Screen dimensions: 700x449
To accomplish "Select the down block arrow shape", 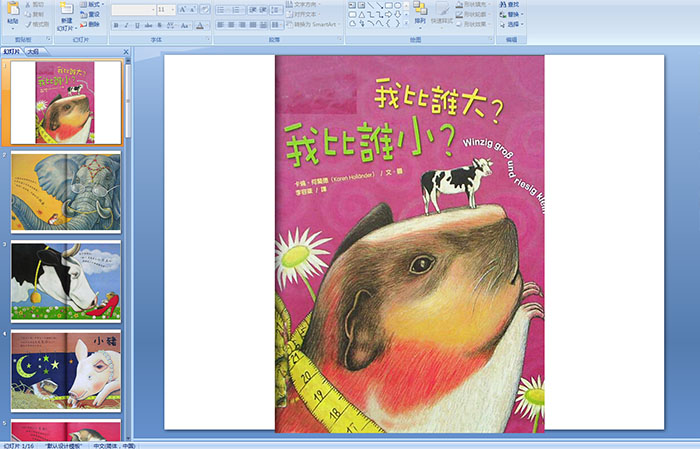I will [x=398, y=14].
